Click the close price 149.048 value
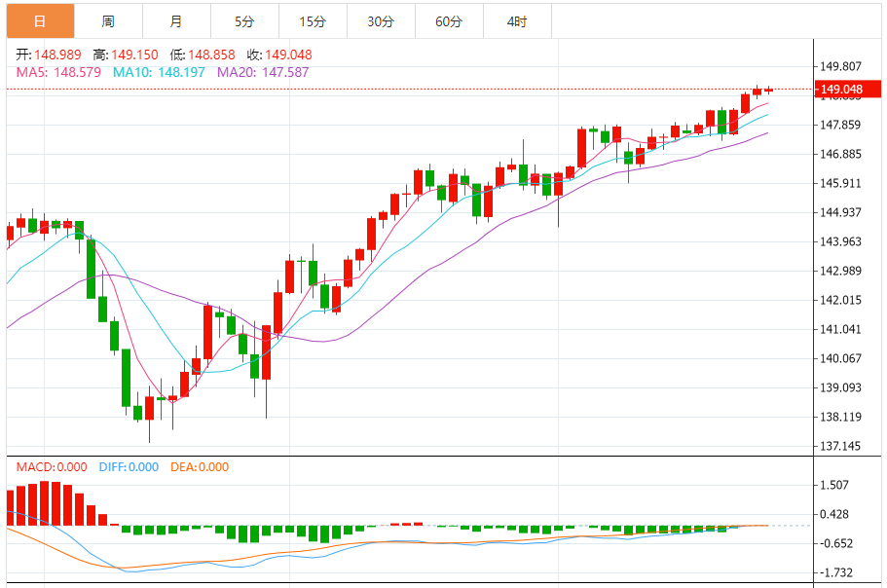Screen dimensions: 887x588 288,55
